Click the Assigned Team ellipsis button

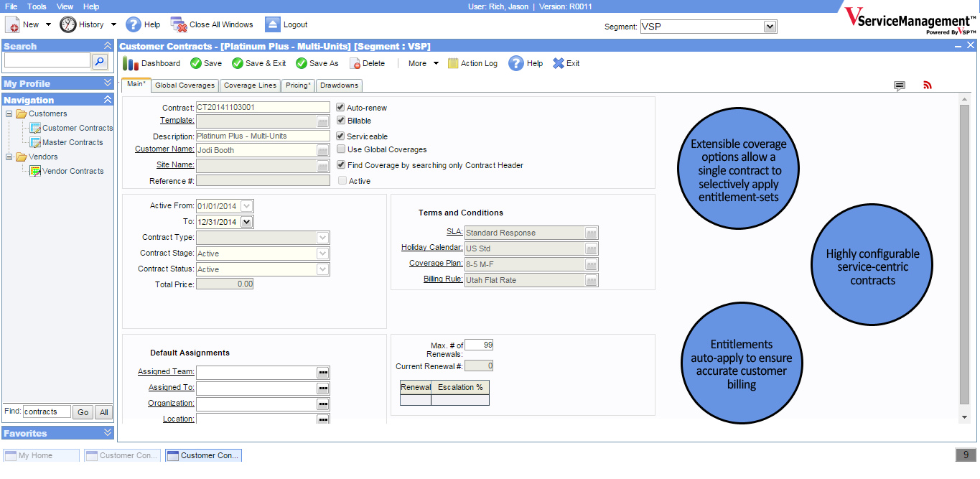point(323,372)
